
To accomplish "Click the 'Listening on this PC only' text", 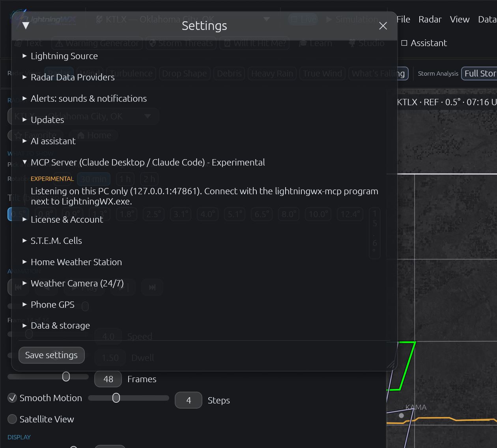I will pyautogui.click(x=204, y=196).
